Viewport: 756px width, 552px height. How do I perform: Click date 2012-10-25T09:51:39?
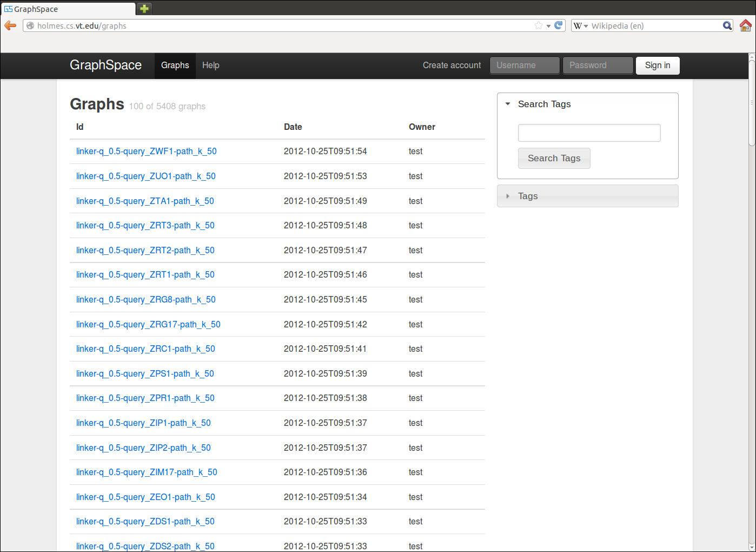pyautogui.click(x=325, y=374)
